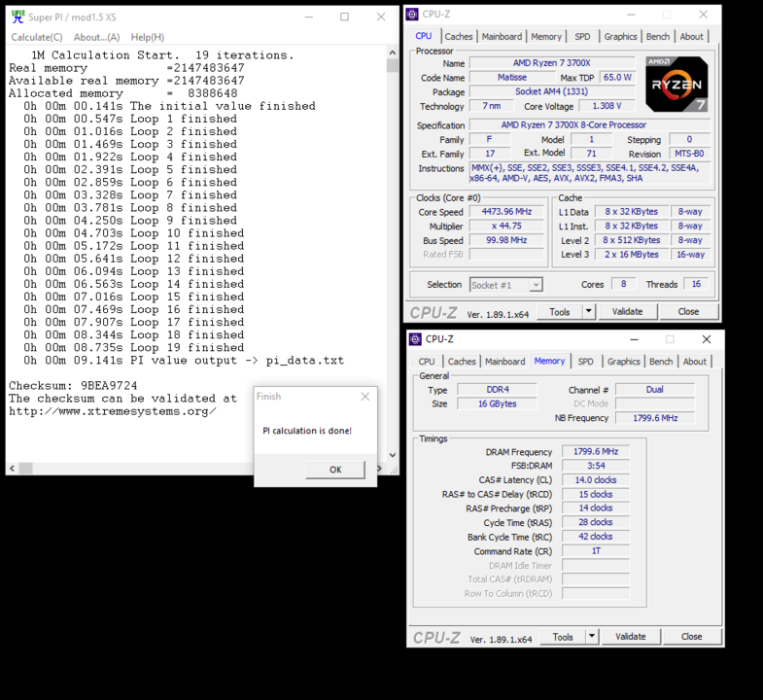Switch to Caches tab in bottom CPU-Z window
The width and height of the screenshot is (763, 700).
tap(462, 362)
